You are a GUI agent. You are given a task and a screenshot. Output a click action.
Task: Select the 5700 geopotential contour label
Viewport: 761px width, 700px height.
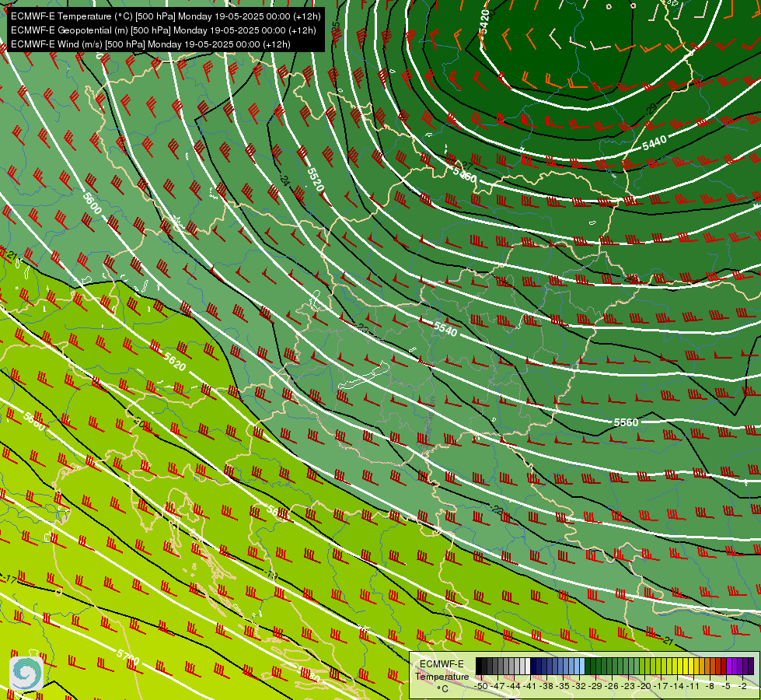[127, 656]
